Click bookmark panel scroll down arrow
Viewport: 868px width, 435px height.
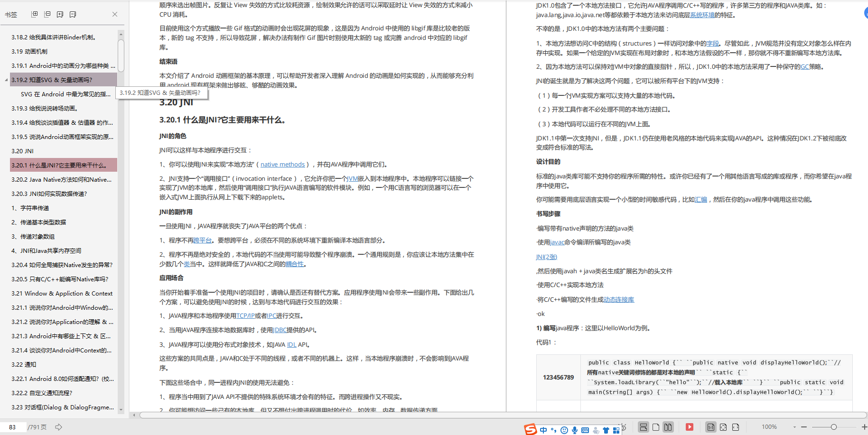tap(121, 409)
